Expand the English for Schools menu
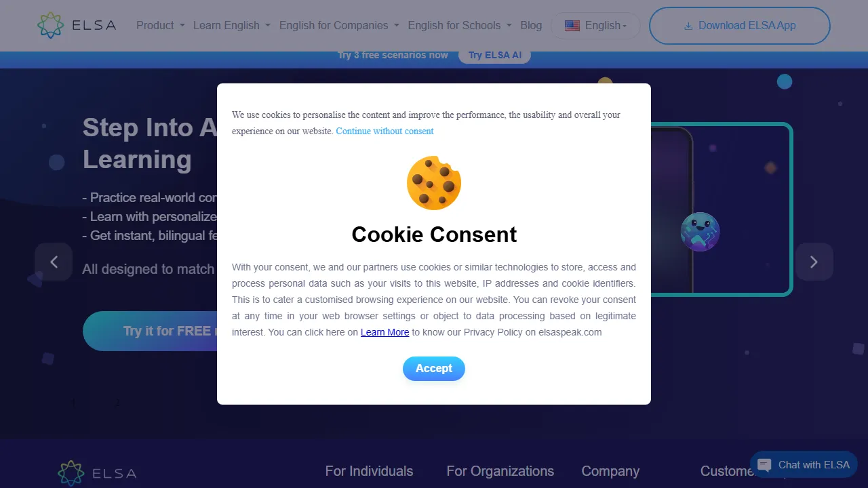 click(460, 25)
